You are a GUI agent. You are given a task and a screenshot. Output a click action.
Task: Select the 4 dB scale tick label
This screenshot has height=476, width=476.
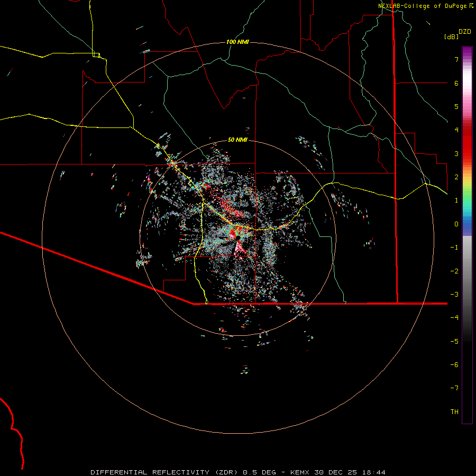pyautogui.click(x=455, y=130)
